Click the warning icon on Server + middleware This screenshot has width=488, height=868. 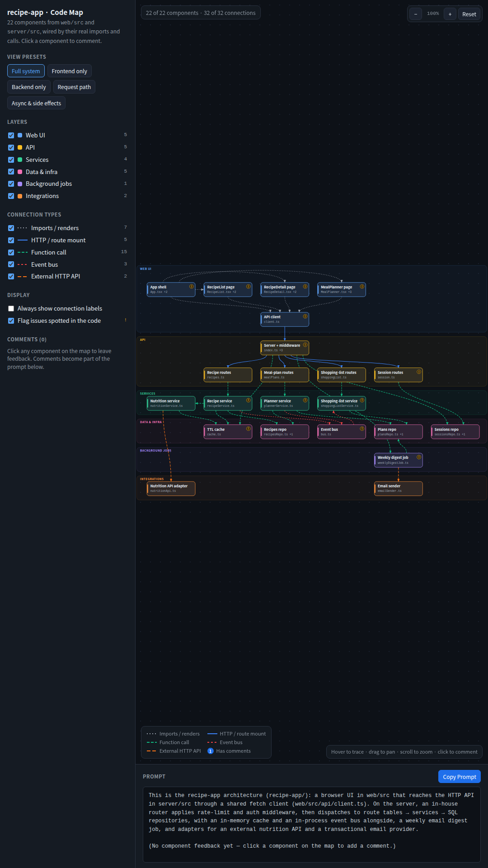pos(305,345)
